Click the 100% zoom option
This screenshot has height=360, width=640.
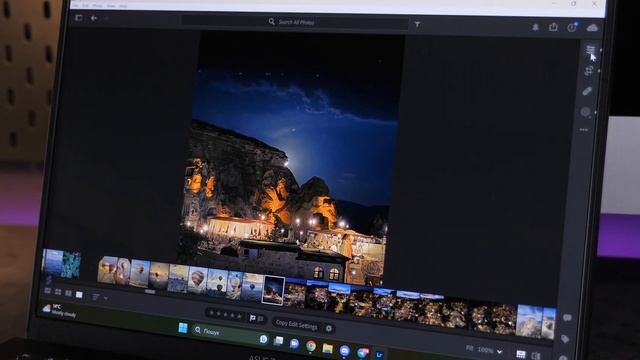tap(485, 350)
